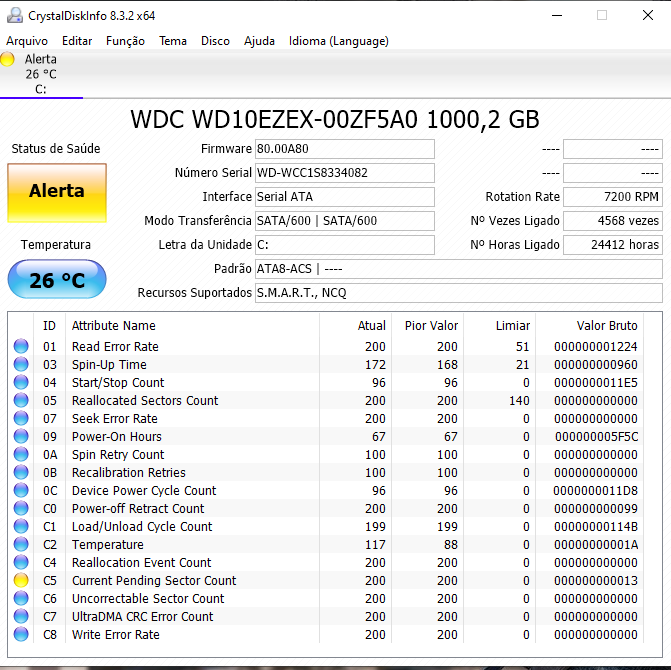Select the Read Error Rate attribute name
Viewport: 671px width, 670px height.
(x=115, y=347)
